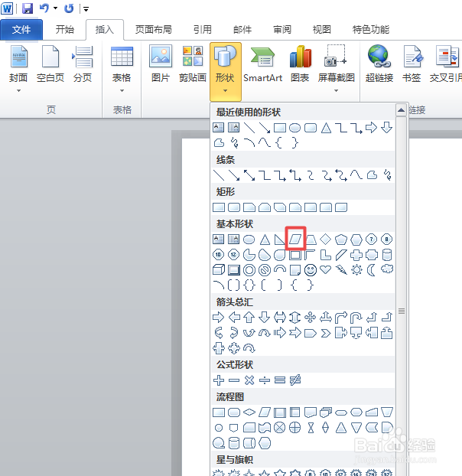Screen dimensions: 462x476
Task: Switch to the Home tab
Action: (x=65, y=29)
